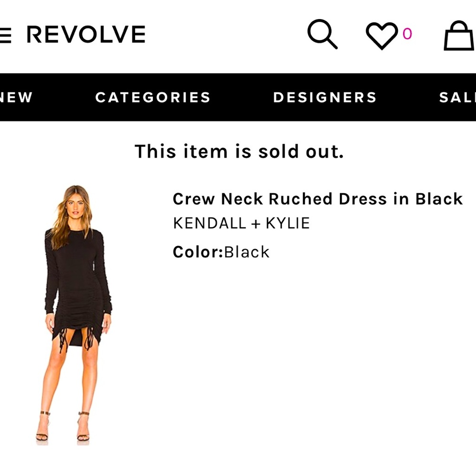Open the KENDALL + KYLIE brand page
Image resolution: width=476 pixels, height=476 pixels.
coord(242,222)
